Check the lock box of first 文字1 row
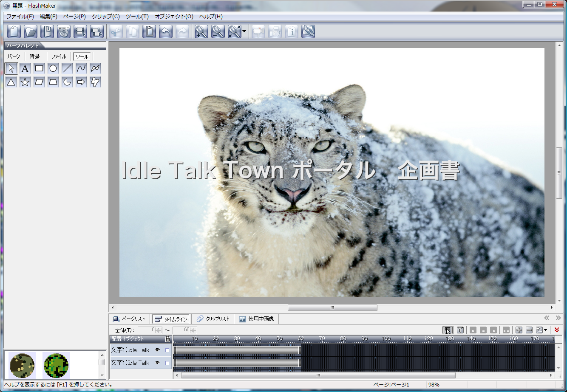This screenshot has width=567, height=392. point(167,350)
